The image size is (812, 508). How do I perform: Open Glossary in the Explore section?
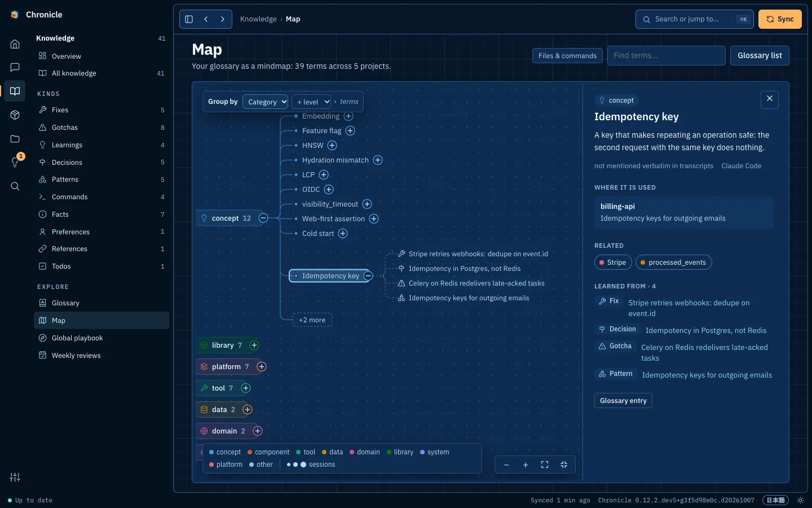pyautogui.click(x=101, y=303)
